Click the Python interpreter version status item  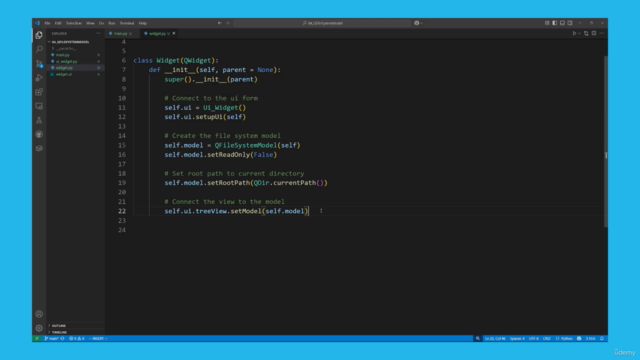pyautogui.click(x=590, y=338)
